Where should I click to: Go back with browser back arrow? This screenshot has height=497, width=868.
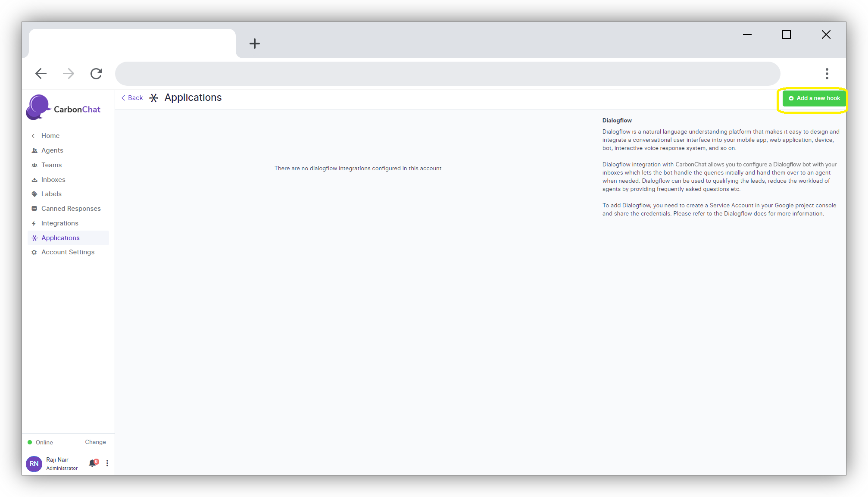pos(41,74)
